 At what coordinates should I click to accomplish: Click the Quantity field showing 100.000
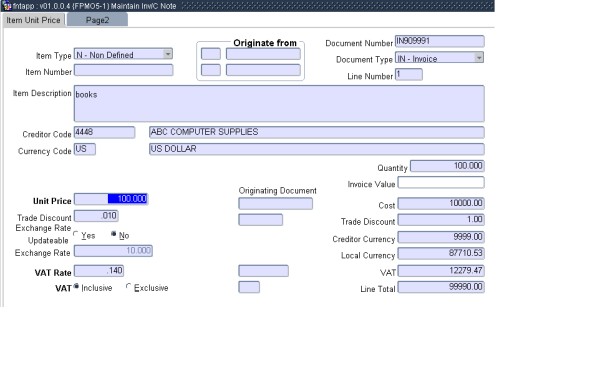tap(447, 166)
